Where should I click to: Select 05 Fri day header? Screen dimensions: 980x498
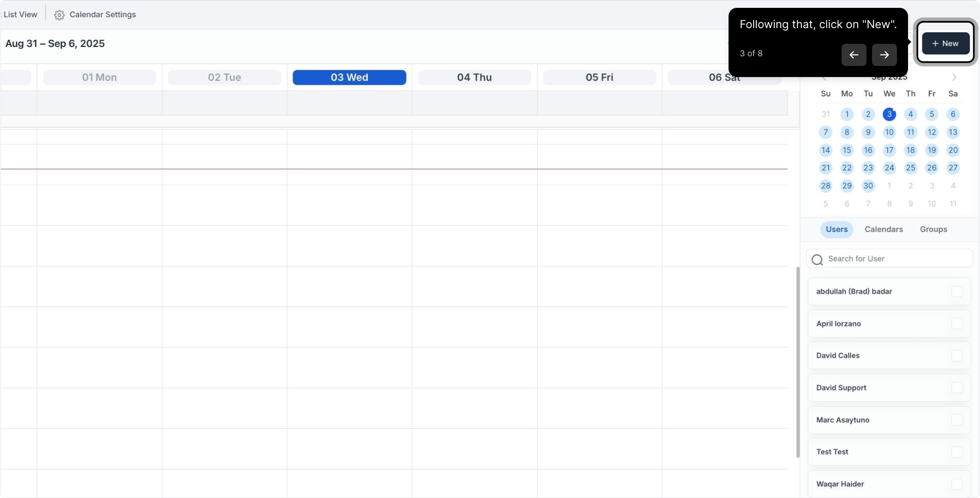pyautogui.click(x=599, y=77)
